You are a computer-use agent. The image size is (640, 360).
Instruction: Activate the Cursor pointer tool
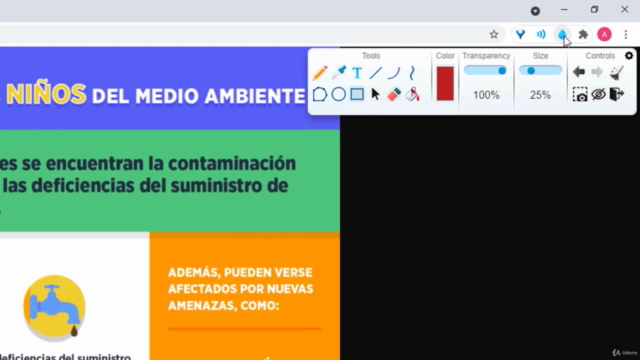(x=376, y=94)
